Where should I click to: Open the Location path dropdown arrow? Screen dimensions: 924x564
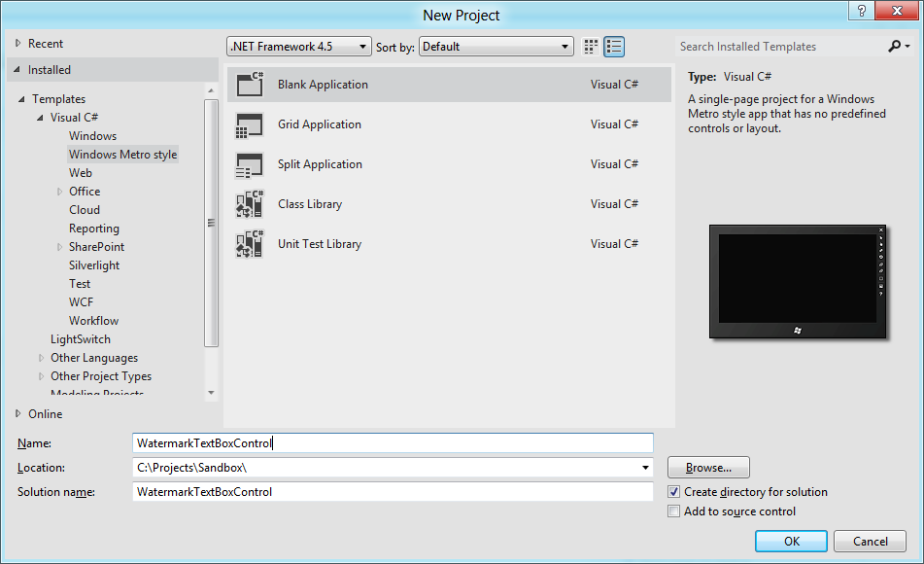(646, 468)
